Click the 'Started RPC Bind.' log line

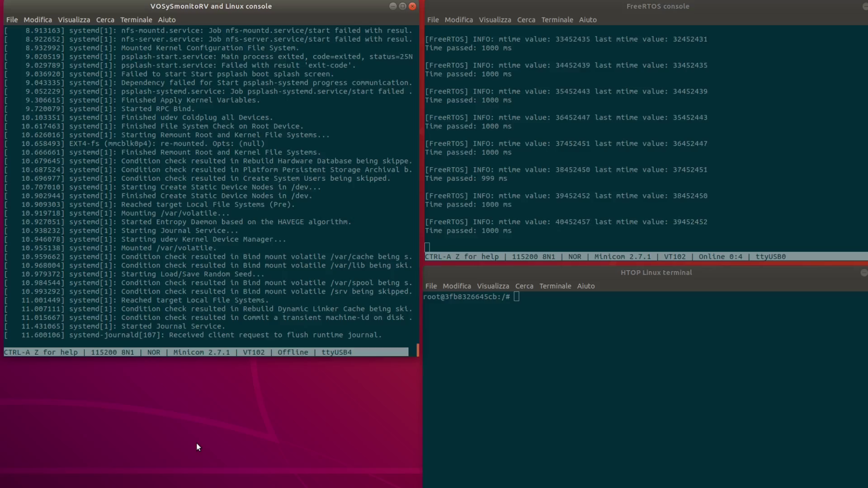[99, 109]
